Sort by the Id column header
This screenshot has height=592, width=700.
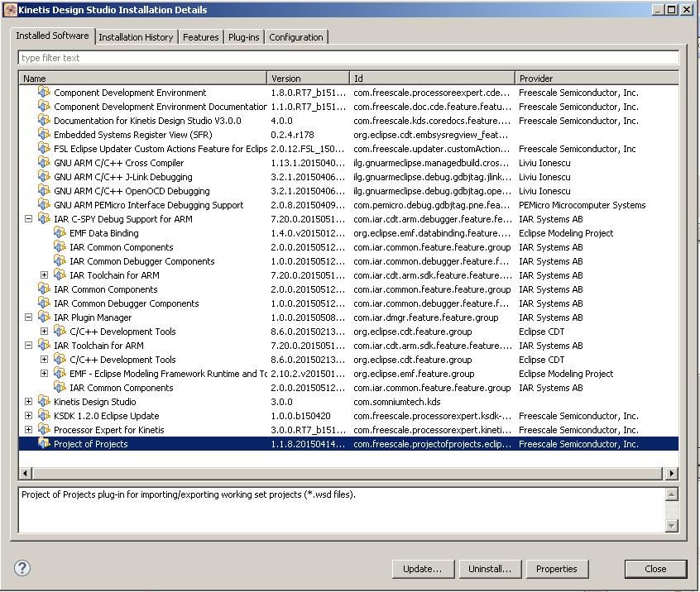click(x=432, y=78)
